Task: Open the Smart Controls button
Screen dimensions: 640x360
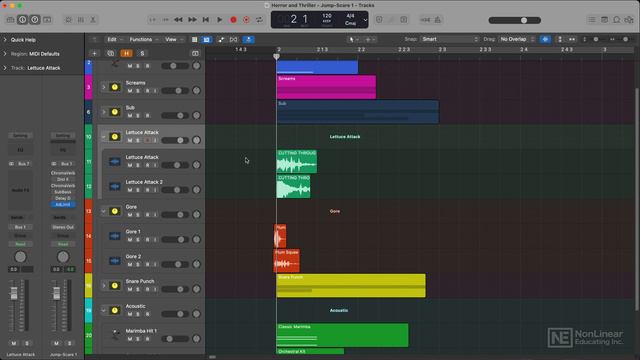Action: click(x=68, y=20)
